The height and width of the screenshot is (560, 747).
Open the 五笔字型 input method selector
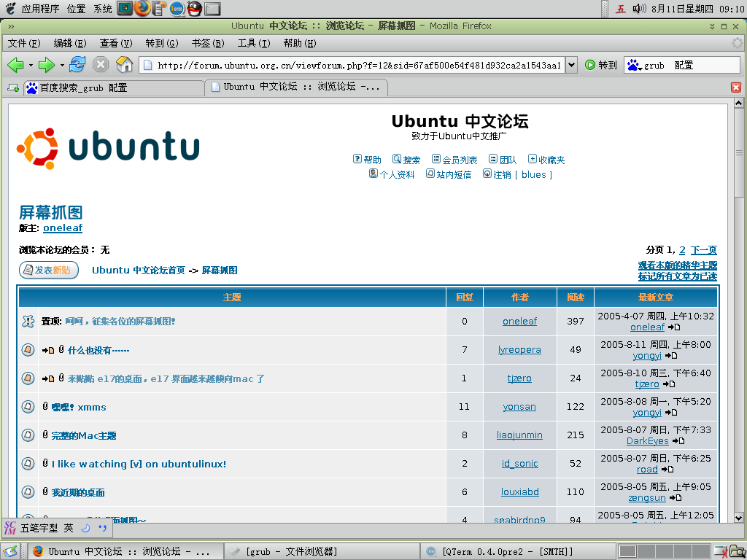(x=39, y=528)
